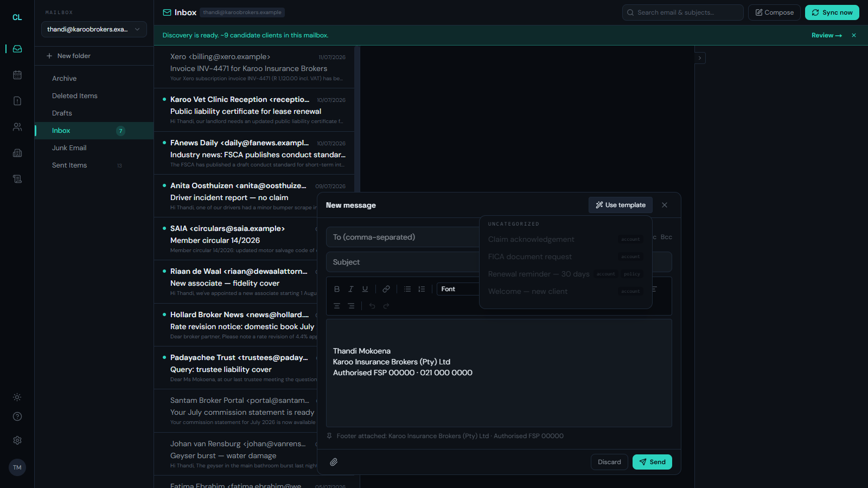Apply underline formatting in message editor
This screenshot has width=868, height=488.
(365, 289)
